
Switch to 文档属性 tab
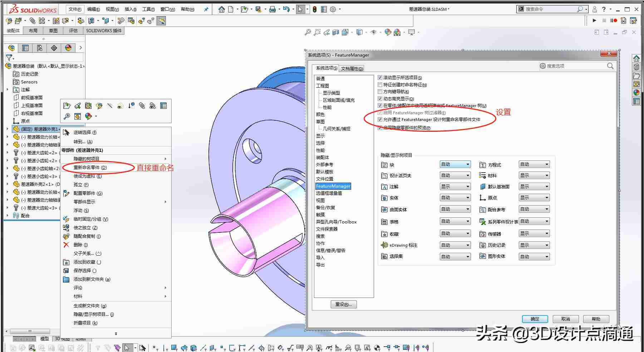[352, 69]
